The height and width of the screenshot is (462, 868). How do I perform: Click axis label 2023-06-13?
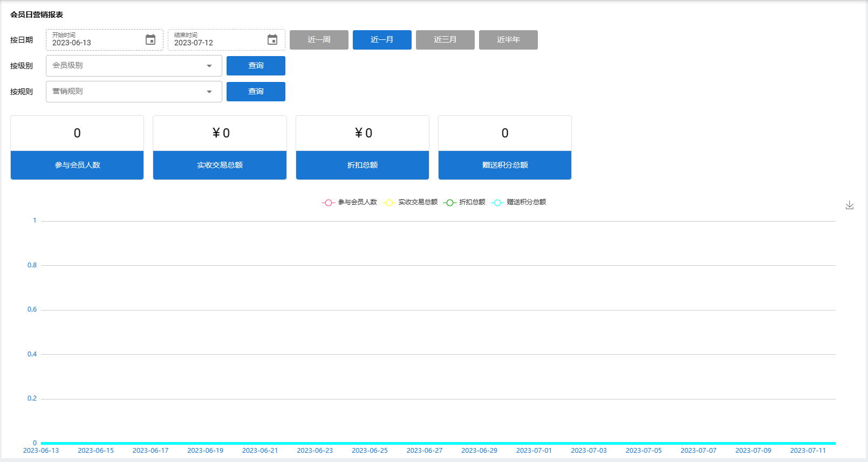pyautogui.click(x=41, y=451)
